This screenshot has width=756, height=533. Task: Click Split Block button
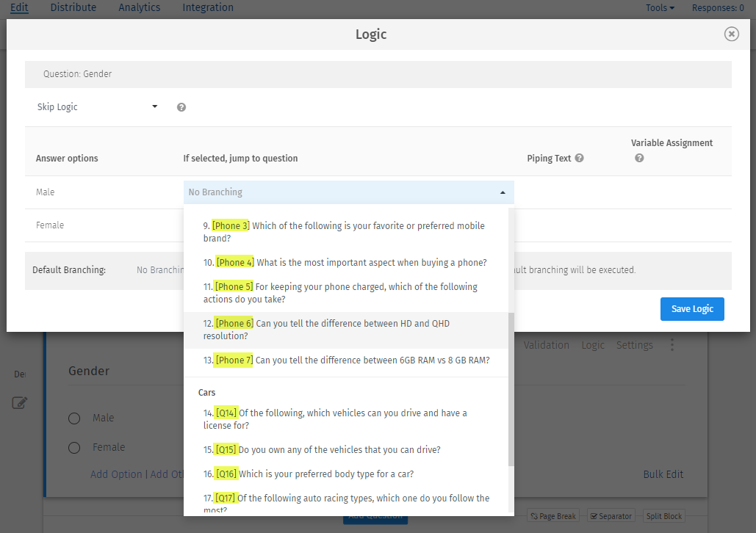point(664,516)
